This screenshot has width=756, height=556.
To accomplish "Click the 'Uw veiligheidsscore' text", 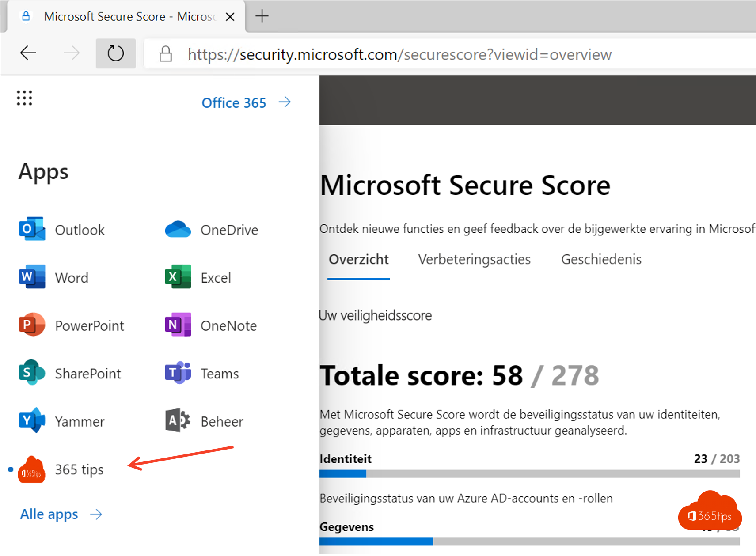I will [376, 315].
